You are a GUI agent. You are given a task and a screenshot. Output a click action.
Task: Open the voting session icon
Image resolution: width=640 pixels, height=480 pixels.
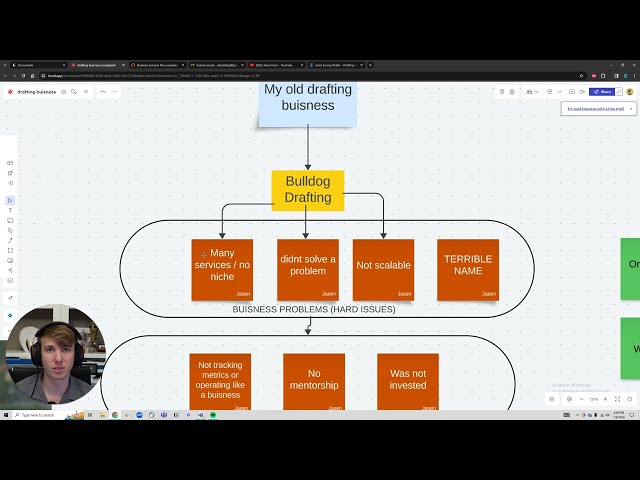(550, 92)
